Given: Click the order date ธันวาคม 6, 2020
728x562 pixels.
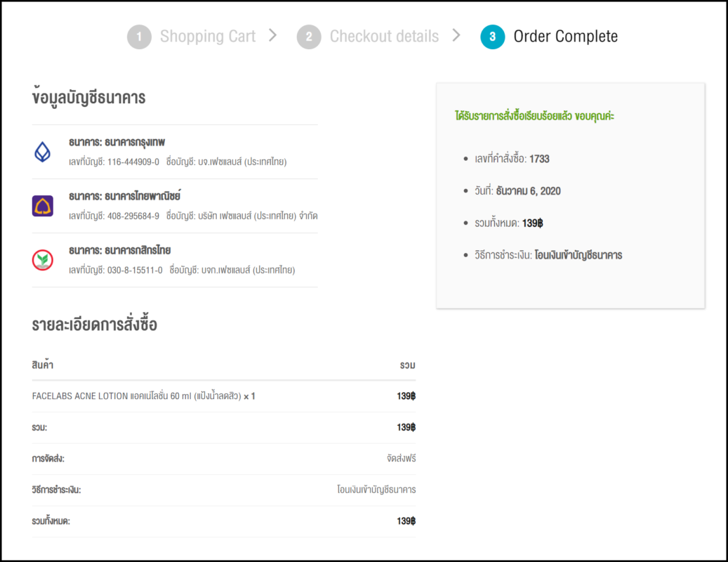Looking at the screenshot, I should [x=528, y=191].
